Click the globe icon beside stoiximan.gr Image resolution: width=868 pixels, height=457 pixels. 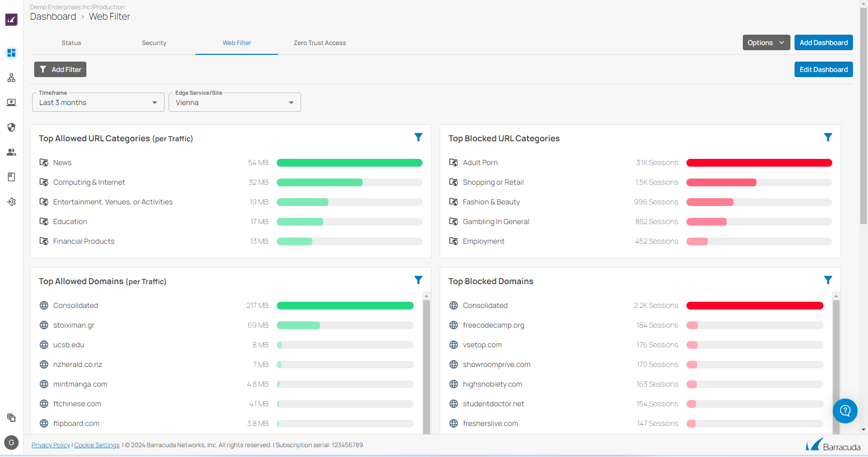[44, 325]
